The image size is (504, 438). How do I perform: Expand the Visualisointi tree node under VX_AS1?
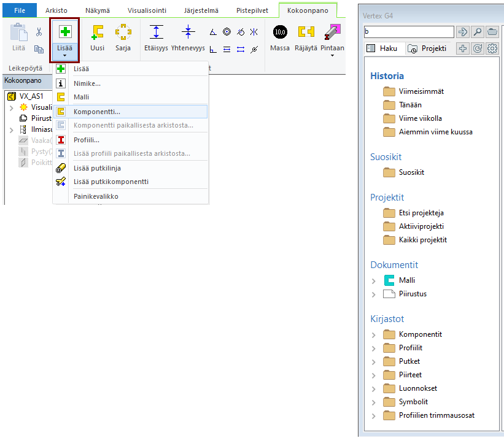[x=12, y=107]
